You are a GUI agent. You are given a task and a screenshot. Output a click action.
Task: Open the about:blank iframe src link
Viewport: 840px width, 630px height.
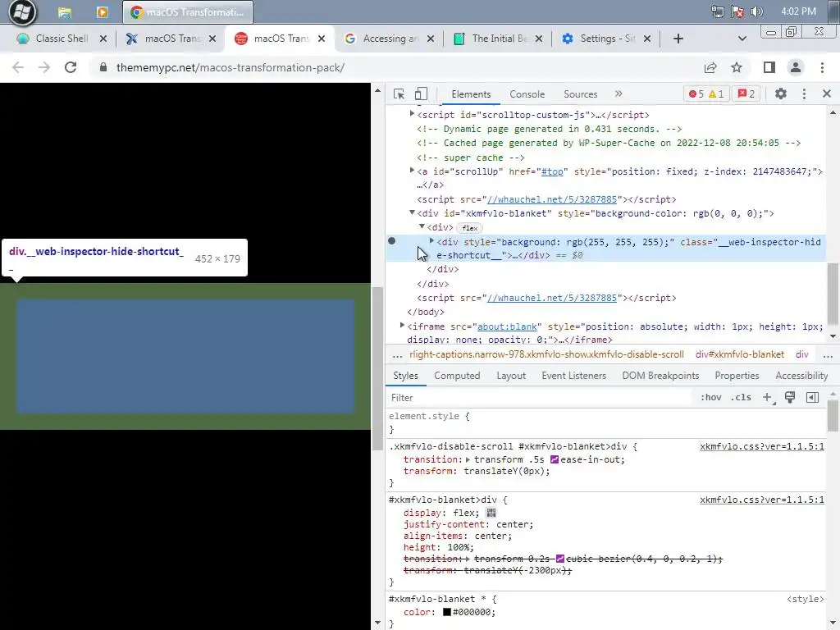507,326
